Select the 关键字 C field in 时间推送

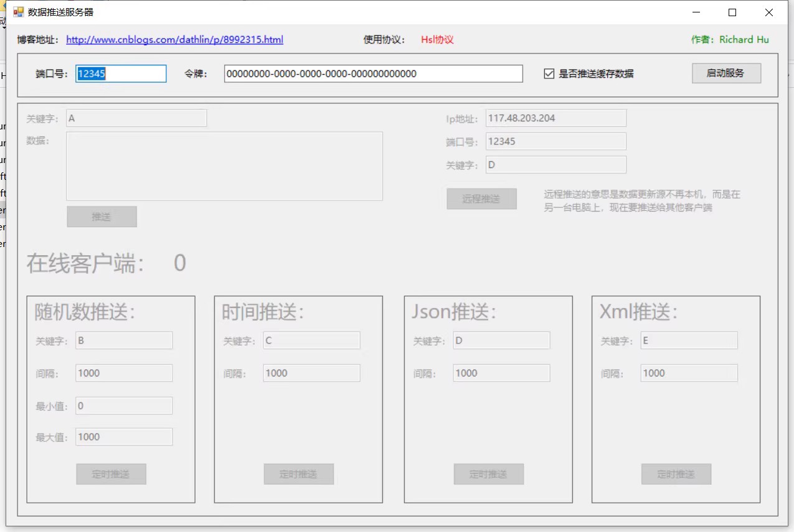point(311,340)
